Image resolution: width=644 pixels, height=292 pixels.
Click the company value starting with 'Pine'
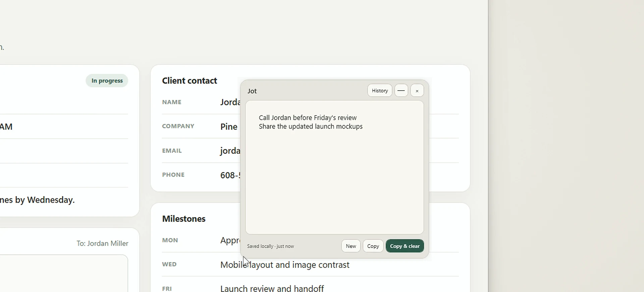pyautogui.click(x=229, y=127)
